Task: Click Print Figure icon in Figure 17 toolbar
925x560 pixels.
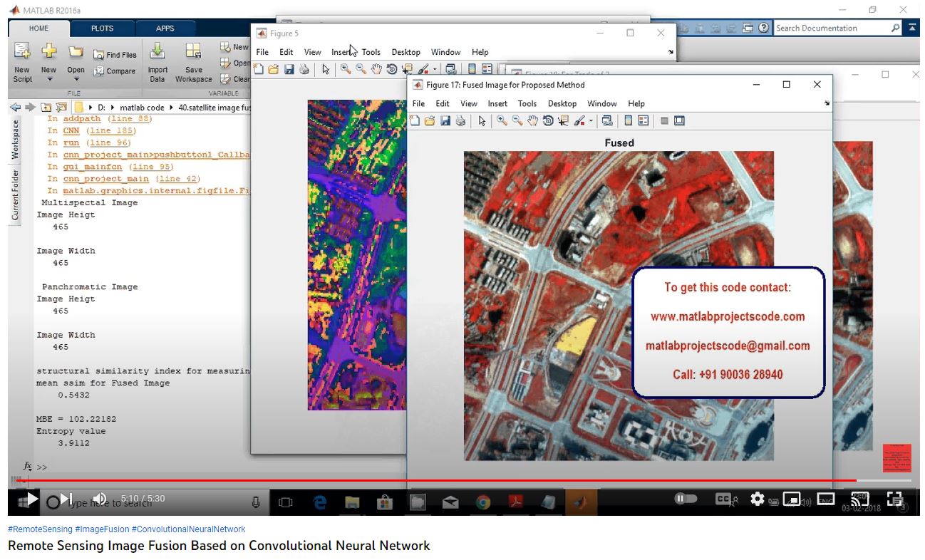Action: 460,121
